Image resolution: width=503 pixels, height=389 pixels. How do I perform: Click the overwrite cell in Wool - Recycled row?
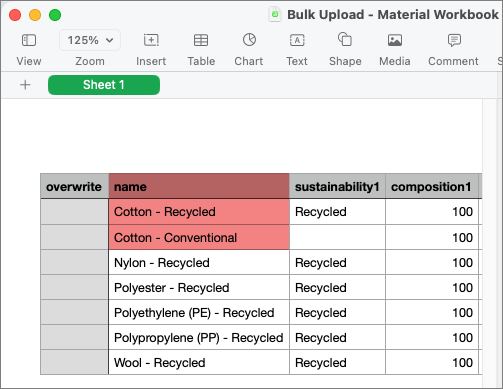(75, 362)
